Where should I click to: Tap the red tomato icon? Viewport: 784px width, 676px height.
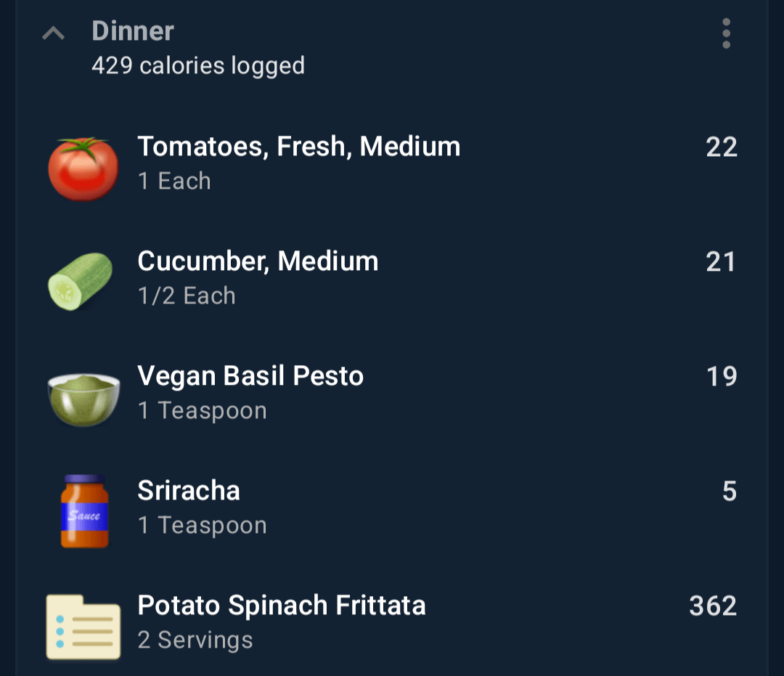click(83, 168)
